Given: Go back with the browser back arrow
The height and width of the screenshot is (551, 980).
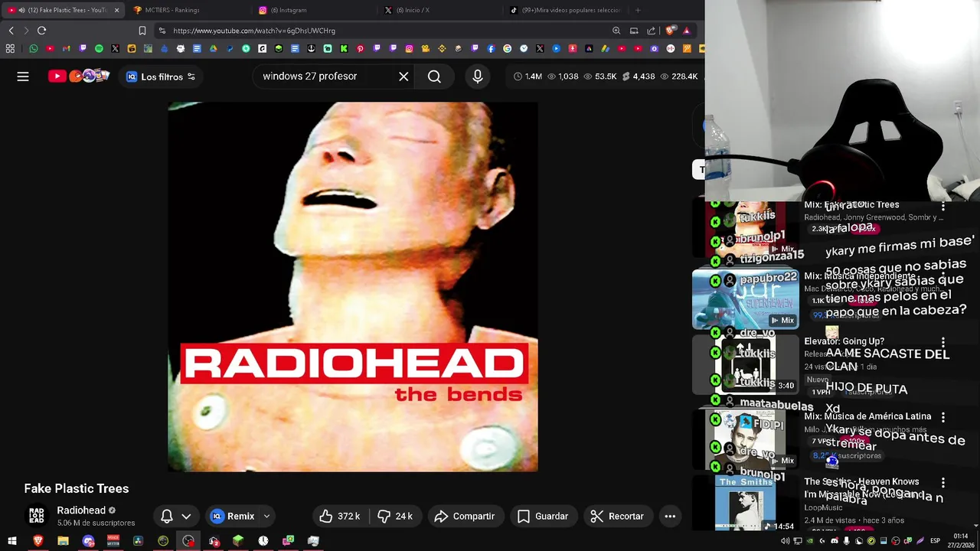Looking at the screenshot, I should pyautogui.click(x=11, y=31).
